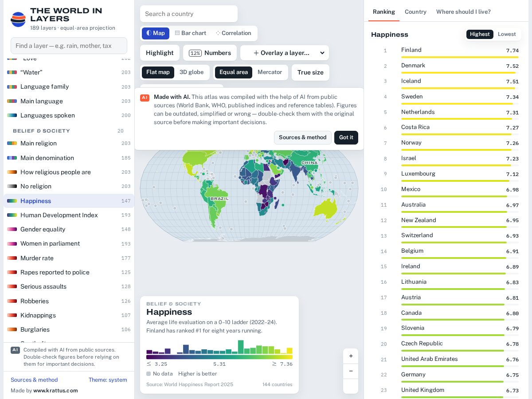Click the Happiness layer color gradient icon
Viewport: 532px width, 399px height.
(x=12, y=201)
